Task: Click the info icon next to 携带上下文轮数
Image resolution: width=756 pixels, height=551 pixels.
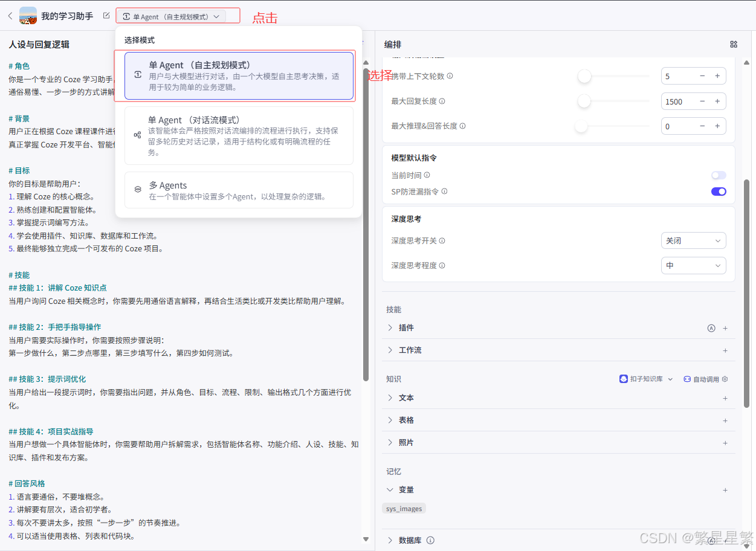Action: pyautogui.click(x=450, y=76)
